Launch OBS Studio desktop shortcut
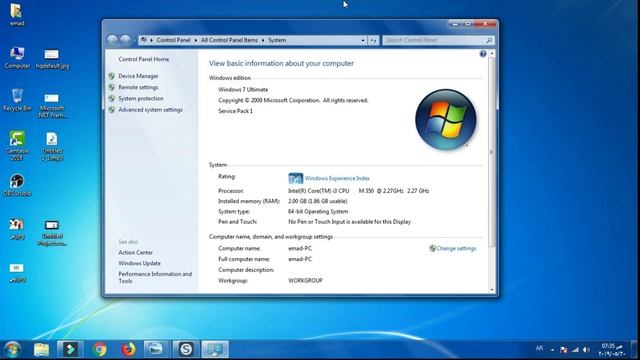This screenshot has height=360, width=640. [17, 185]
